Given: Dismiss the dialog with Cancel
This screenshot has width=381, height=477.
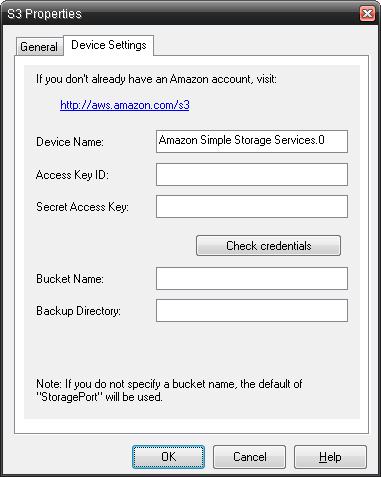Looking at the screenshot, I should click(249, 457).
